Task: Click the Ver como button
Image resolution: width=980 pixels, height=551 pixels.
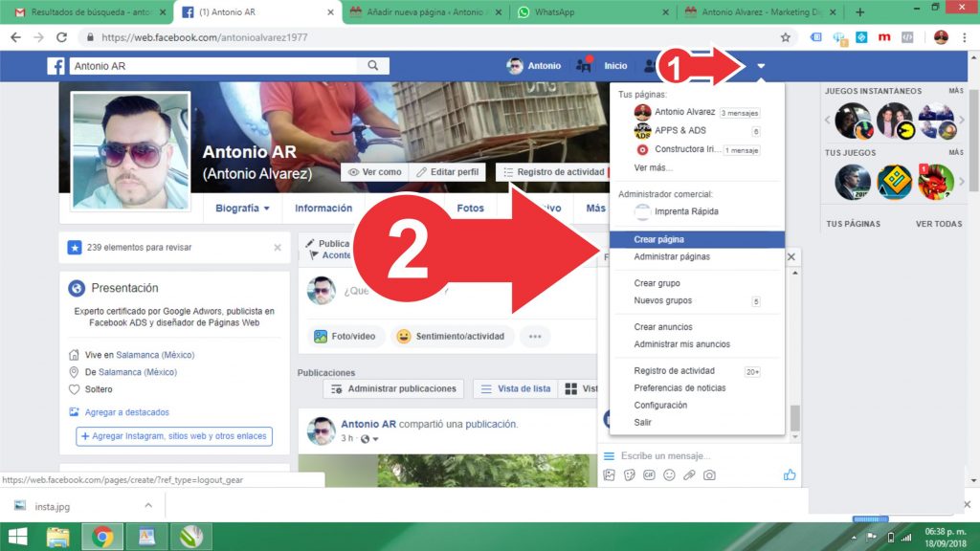Action: click(x=375, y=172)
